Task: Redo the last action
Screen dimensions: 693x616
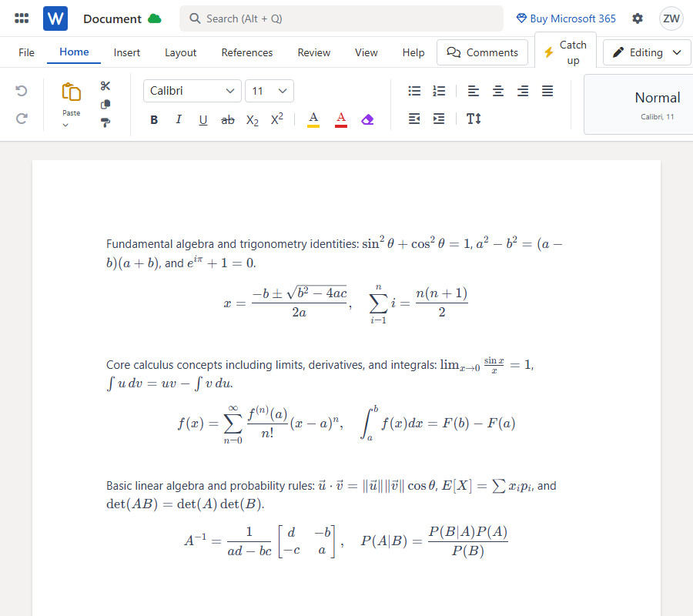Action: pyautogui.click(x=22, y=119)
